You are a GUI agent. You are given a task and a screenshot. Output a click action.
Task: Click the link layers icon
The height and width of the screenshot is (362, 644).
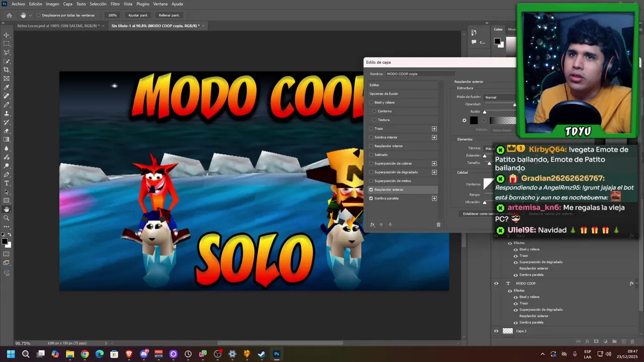point(578,342)
